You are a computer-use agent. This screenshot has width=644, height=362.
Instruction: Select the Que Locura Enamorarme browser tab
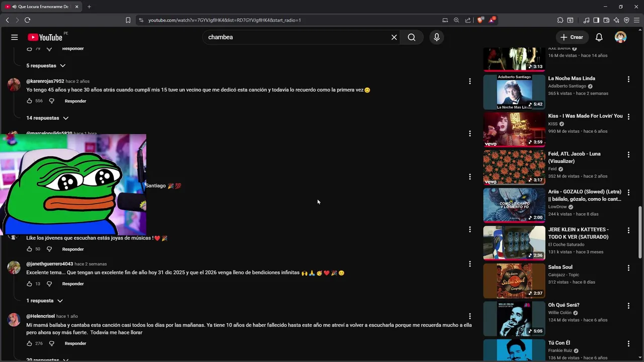click(42, 7)
